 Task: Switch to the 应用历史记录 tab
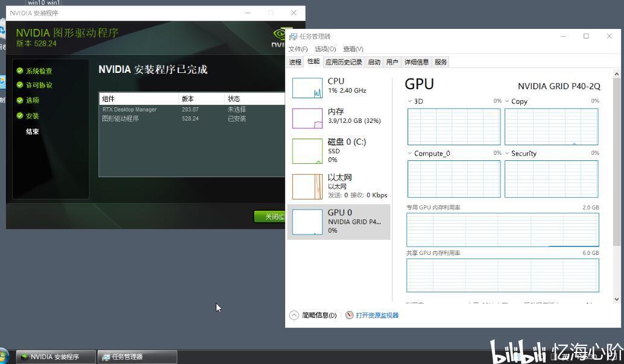(344, 62)
